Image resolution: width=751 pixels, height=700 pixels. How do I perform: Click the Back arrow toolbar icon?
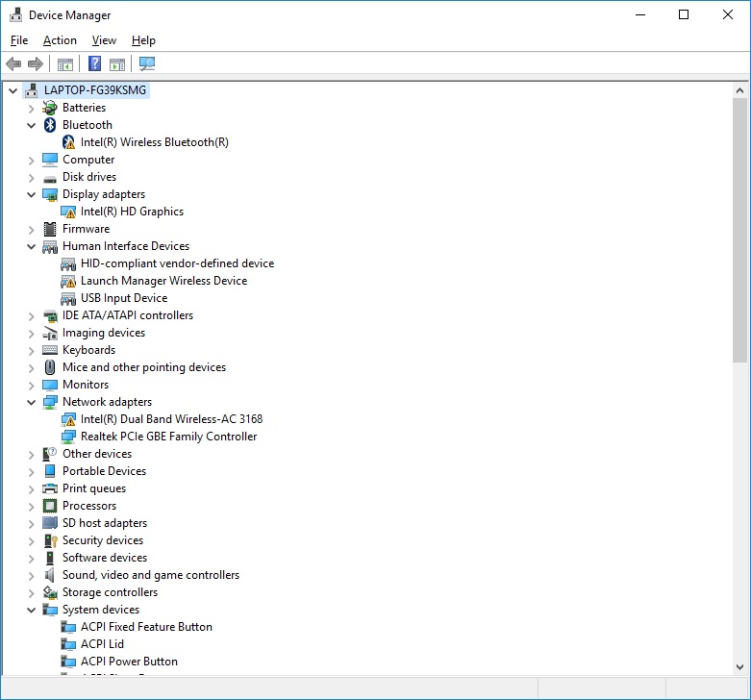(13, 63)
